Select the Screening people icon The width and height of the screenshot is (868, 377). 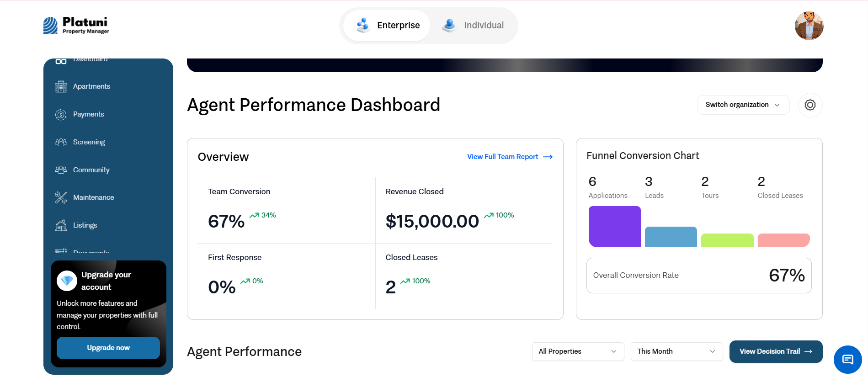pos(61,142)
